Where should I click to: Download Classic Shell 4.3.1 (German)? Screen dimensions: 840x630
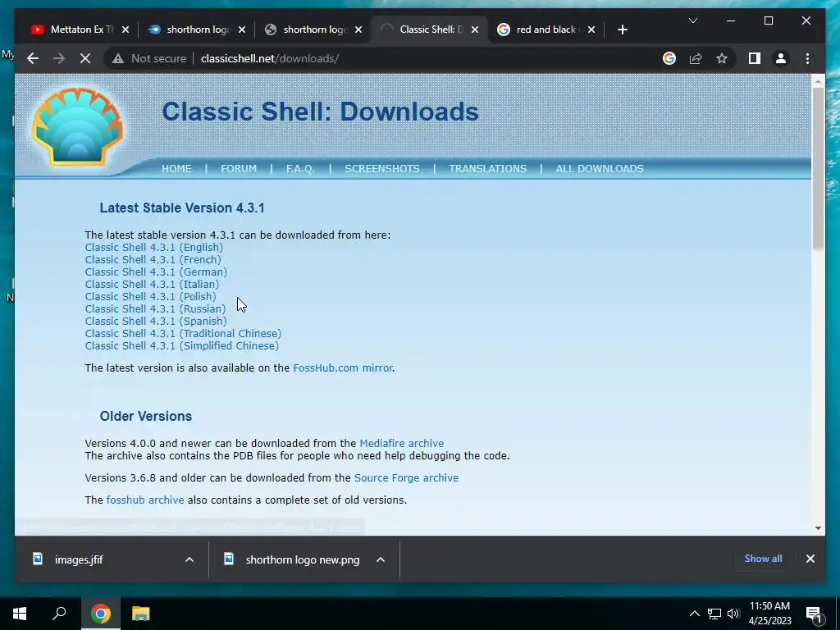click(156, 272)
